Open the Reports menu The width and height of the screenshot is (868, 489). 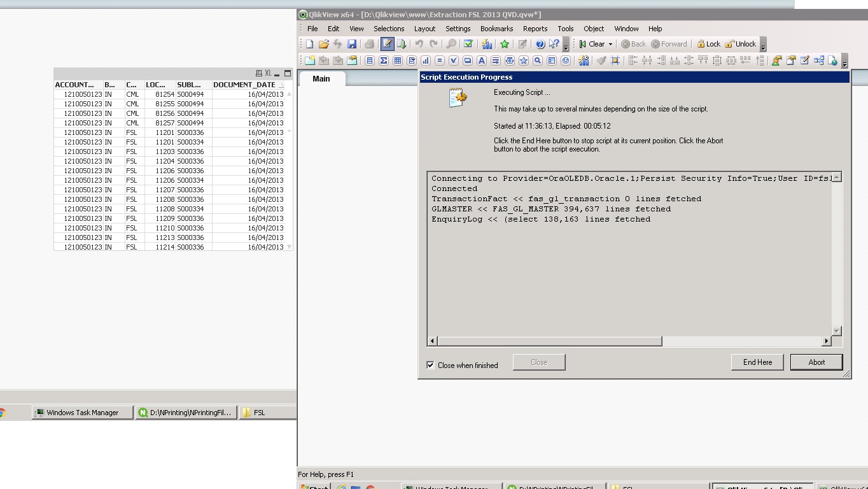[x=535, y=29]
